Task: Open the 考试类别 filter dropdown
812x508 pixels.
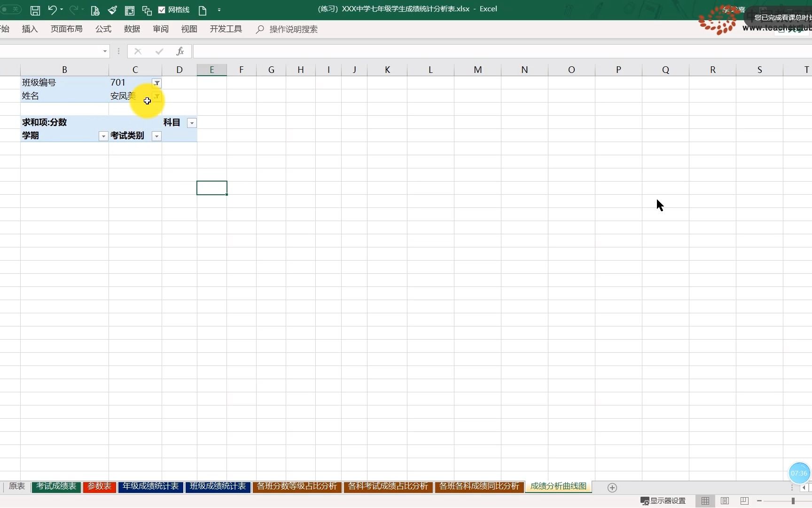Action: [157, 136]
